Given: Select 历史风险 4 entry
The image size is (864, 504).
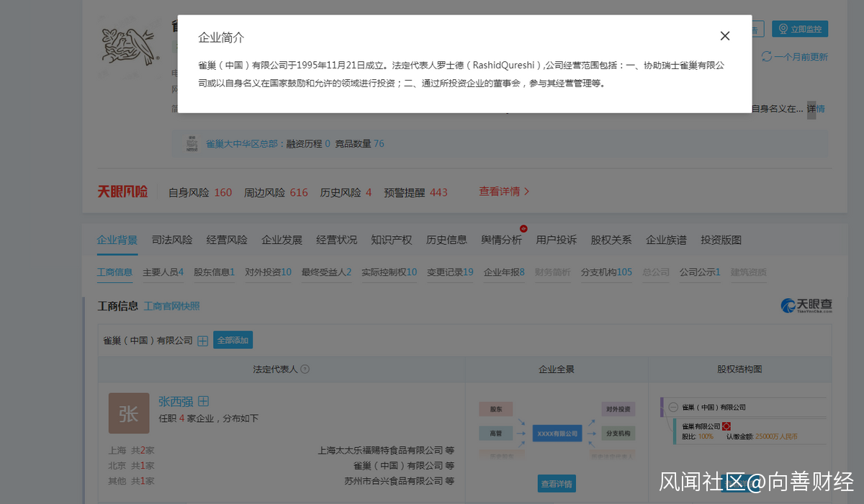Looking at the screenshot, I should click(x=346, y=192).
